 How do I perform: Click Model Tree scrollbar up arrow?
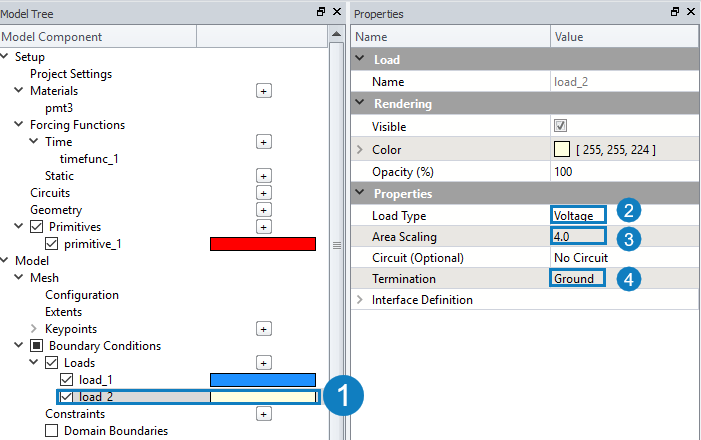[x=337, y=34]
